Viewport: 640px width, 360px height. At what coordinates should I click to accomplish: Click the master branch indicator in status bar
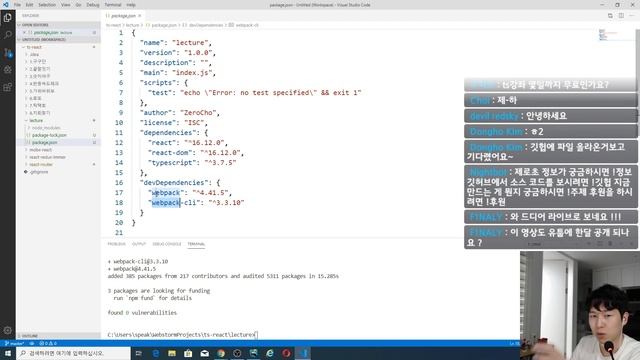14,343
